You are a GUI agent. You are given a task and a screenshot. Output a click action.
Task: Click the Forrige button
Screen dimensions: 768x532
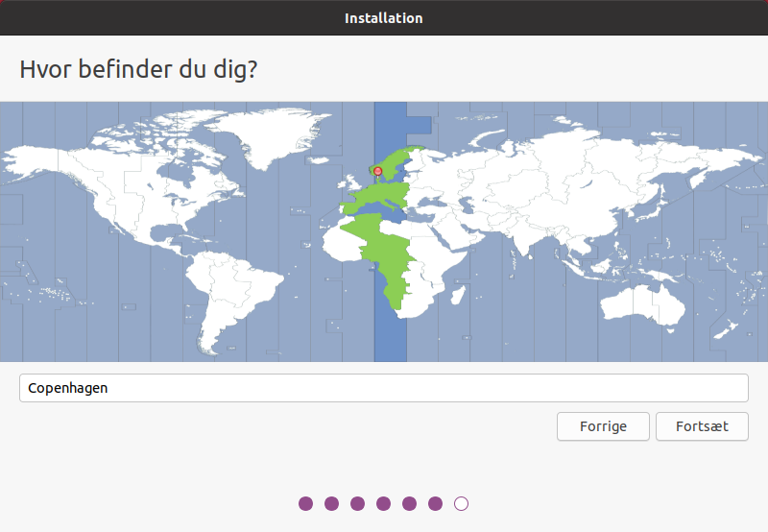pyautogui.click(x=603, y=426)
